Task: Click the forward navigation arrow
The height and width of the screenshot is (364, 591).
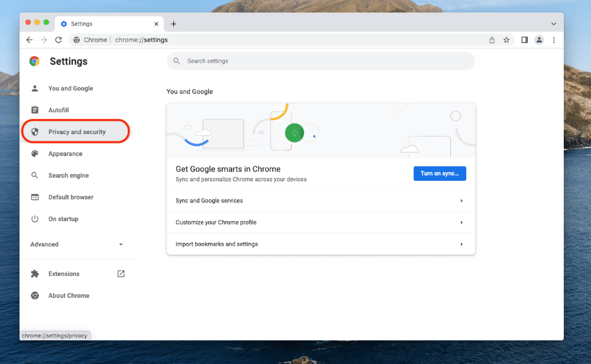Action: pyautogui.click(x=44, y=40)
